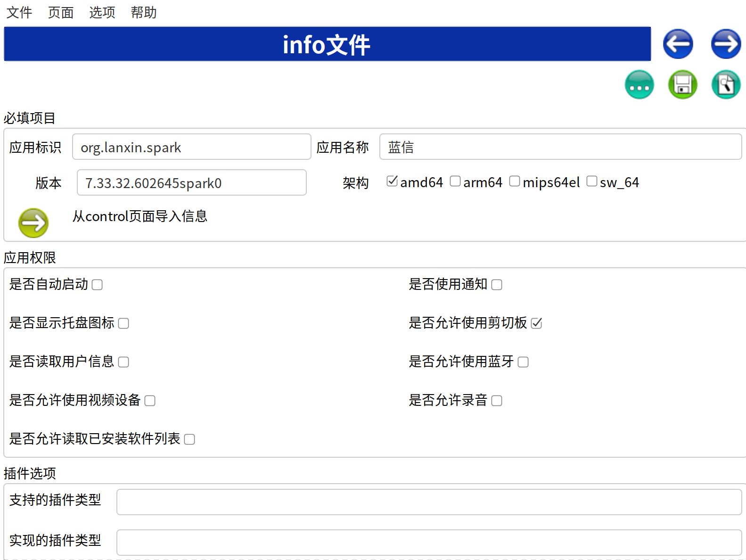This screenshot has width=746, height=560.
Task: Click the blue back arrow icon
Action: pos(678,44)
